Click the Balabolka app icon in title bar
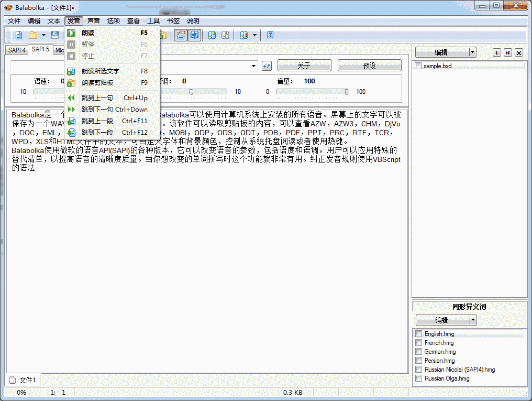The width and height of the screenshot is (532, 401). click(8, 7)
